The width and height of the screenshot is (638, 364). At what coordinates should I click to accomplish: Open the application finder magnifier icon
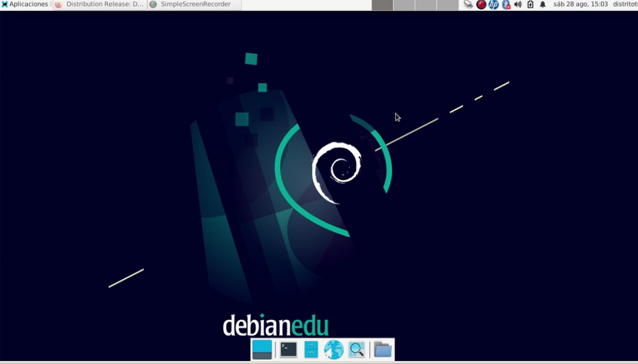(356, 350)
